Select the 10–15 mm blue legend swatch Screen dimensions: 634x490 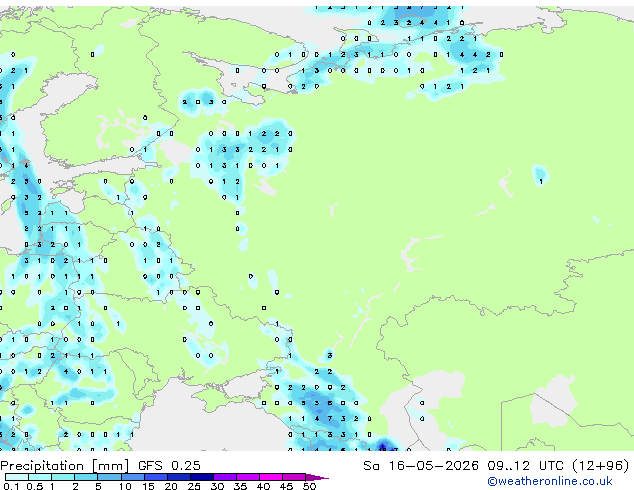133,477
